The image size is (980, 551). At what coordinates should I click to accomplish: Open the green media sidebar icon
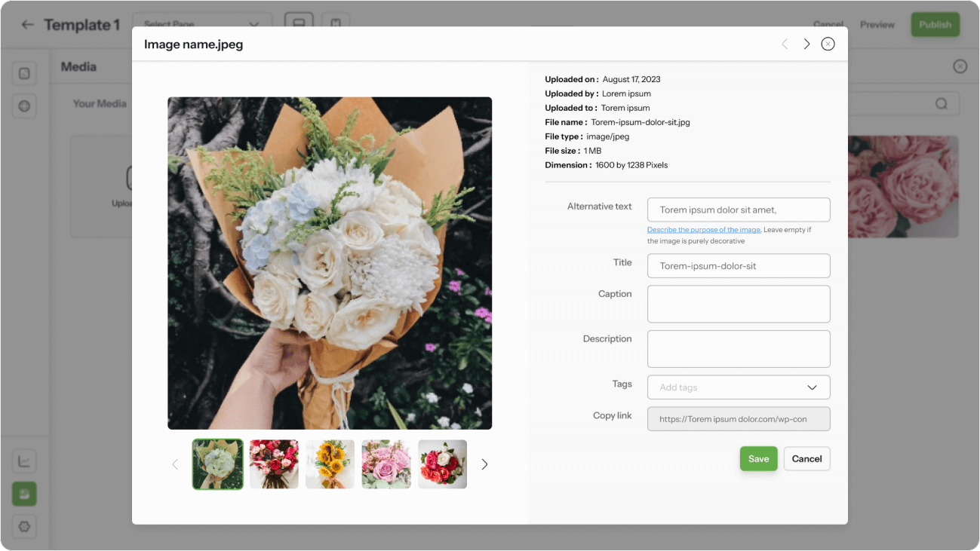coord(24,494)
